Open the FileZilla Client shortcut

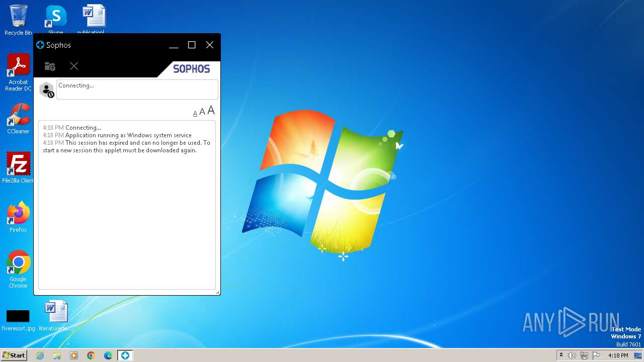pos(18,168)
